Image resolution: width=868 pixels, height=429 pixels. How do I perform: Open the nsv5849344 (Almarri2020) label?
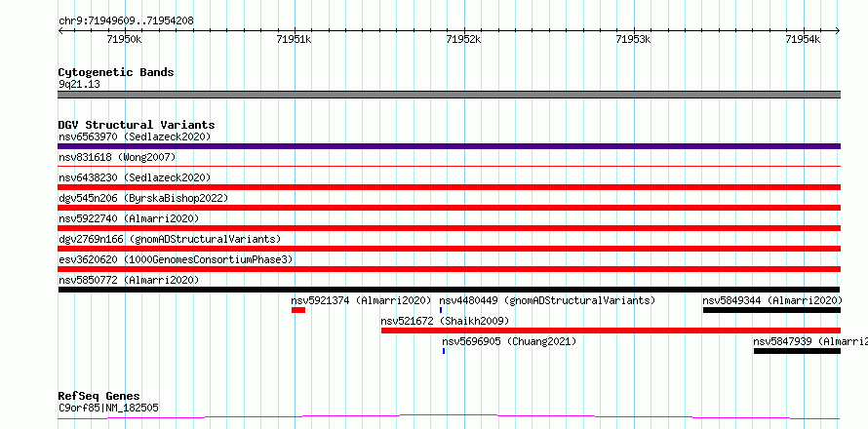pos(772,300)
